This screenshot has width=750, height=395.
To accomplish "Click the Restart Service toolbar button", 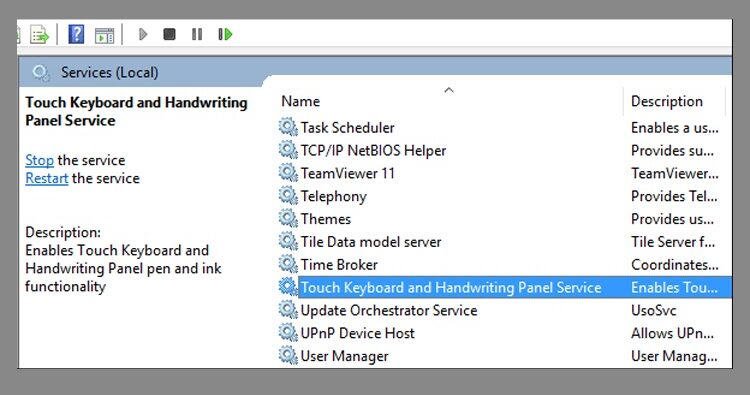I will click(225, 34).
